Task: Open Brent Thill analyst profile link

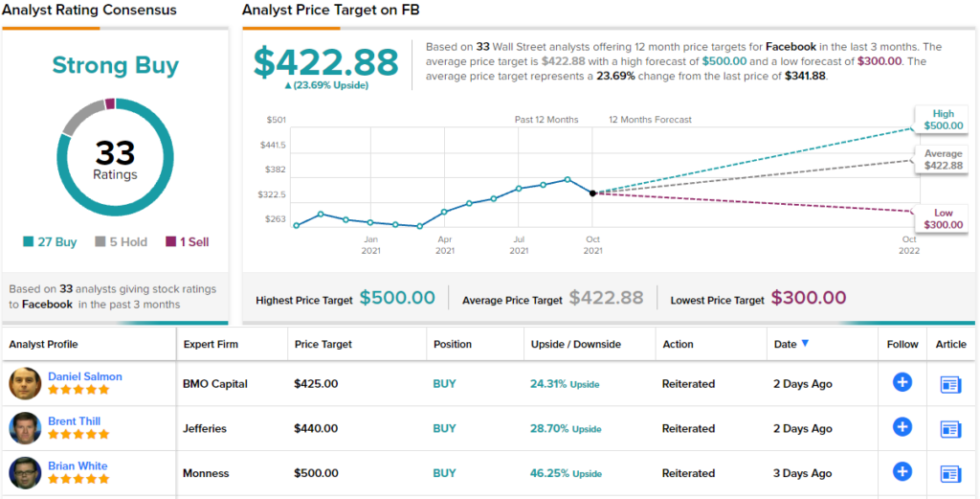Action: click(75, 421)
